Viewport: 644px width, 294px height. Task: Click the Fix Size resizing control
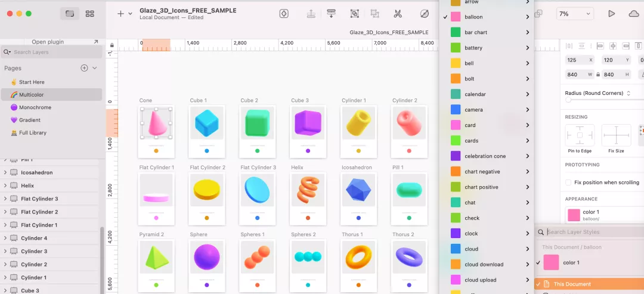click(x=616, y=135)
